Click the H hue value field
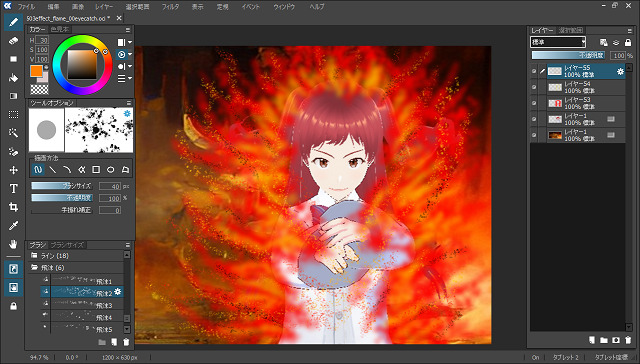Viewport: 640px width, 364px height. [42, 40]
